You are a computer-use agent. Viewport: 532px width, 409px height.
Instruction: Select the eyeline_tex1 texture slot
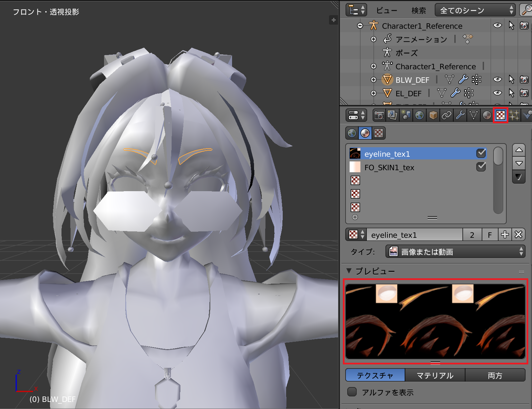[x=418, y=154]
